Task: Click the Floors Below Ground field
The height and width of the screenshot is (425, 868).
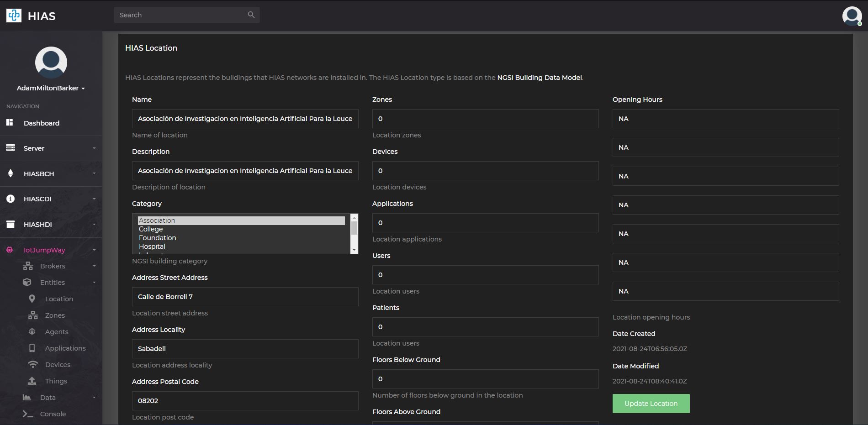Action: click(x=486, y=379)
